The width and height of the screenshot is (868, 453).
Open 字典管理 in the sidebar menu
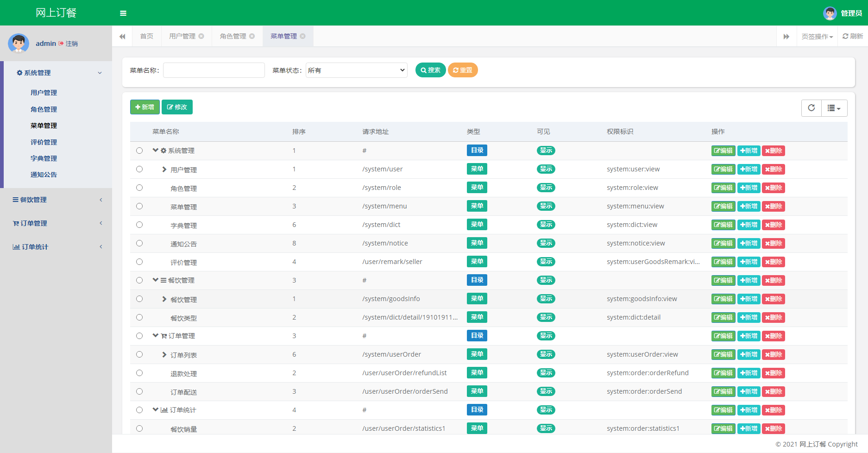click(x=44, y=158)
